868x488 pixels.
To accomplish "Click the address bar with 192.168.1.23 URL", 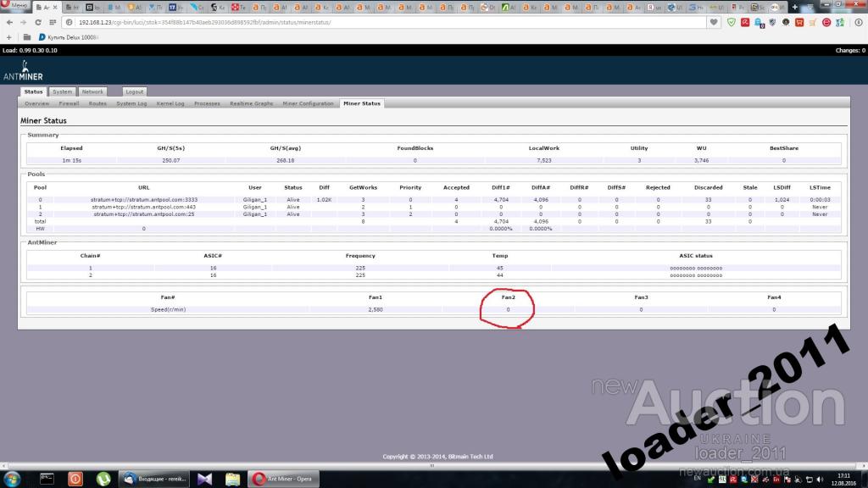I will (x=382, y=23).
